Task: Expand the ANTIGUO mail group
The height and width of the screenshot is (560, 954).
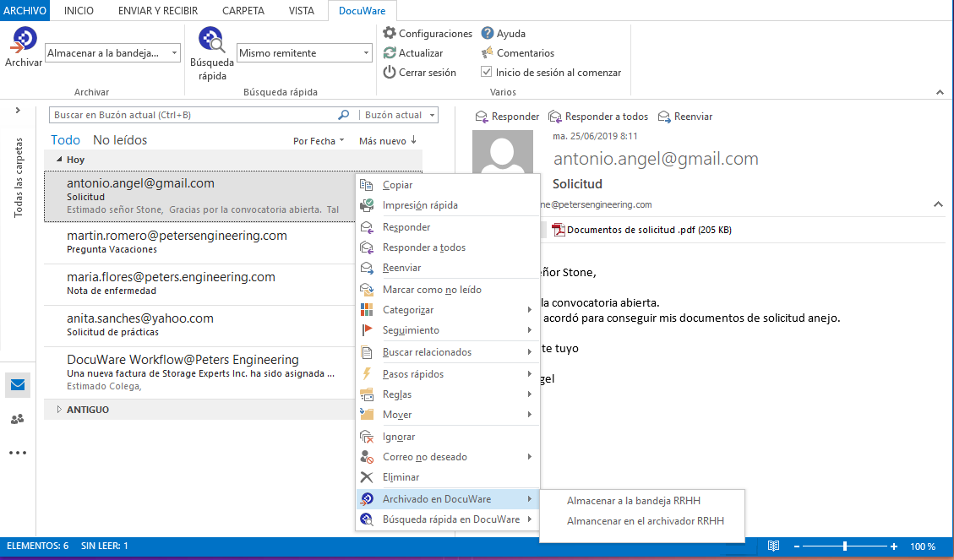Action: coord(59,410)
